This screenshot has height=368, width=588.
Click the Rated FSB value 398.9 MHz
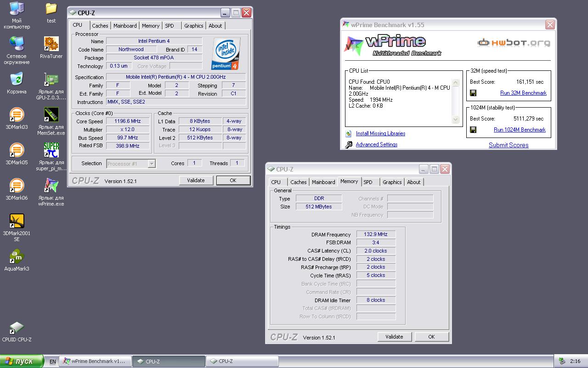point(128,146)
